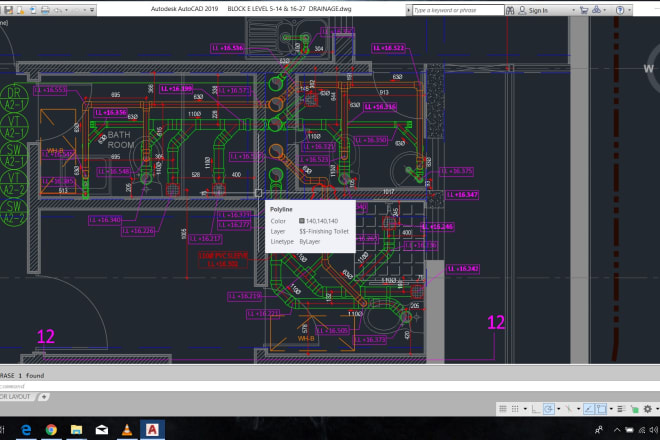Toggle Ortho mode in status bar
Screen dimensions: 660x440
535,408
